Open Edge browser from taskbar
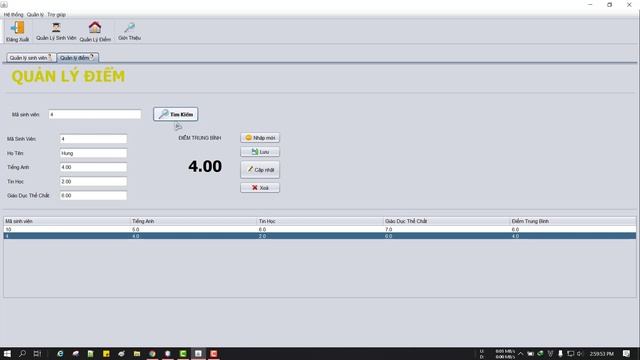This screenshot has width=640, height=360. (60, 353)
